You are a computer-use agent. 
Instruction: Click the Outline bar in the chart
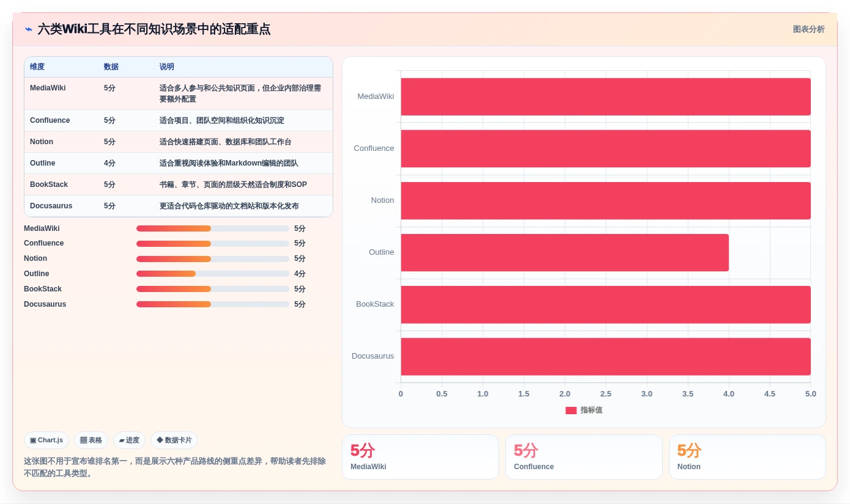565,252
